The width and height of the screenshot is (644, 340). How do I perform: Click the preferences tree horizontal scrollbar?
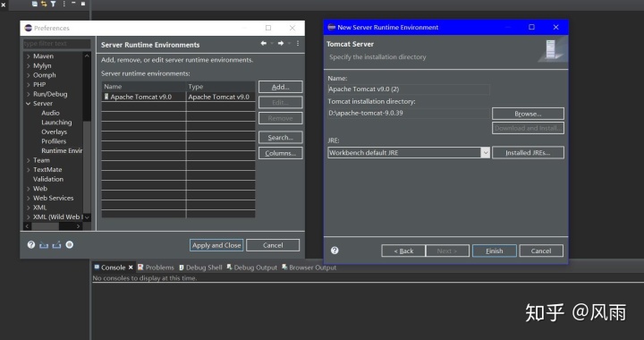[52, 226]
